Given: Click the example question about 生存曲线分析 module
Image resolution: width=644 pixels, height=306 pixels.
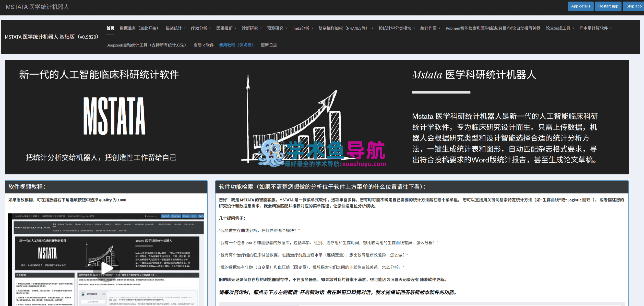Looking at the screenshot, I should pyautogui.click(x=259, y=231).
